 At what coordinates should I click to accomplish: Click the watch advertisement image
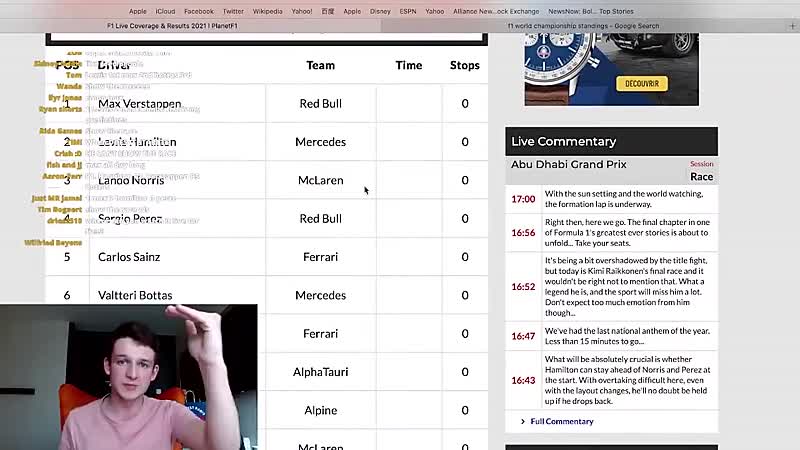coord(611,55)
